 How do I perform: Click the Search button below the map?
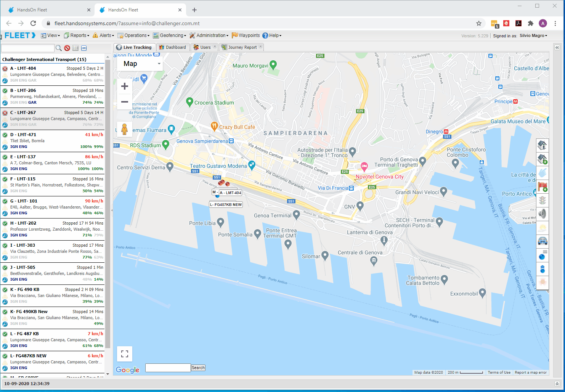pos(198,368)
